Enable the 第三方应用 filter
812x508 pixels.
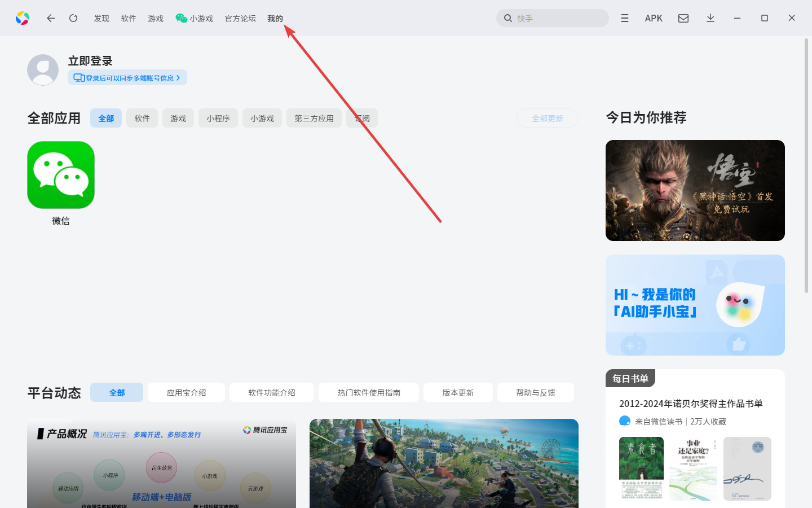tap(314, 118)
